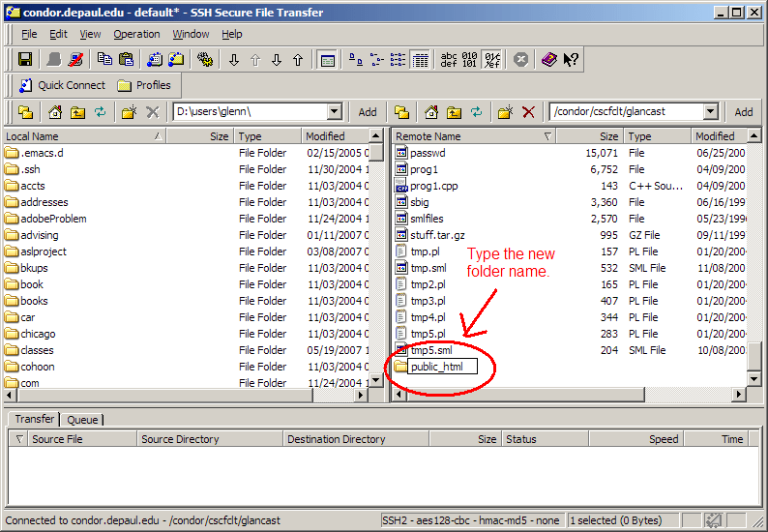768x532 pixels.
Task: Open local favorites folder icon left of home
Action: coord(25,112)
